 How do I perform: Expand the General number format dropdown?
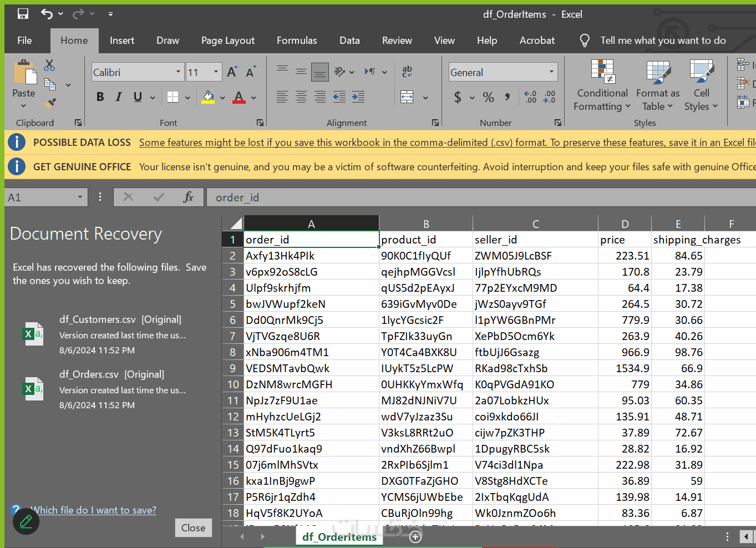pos(551,72)
